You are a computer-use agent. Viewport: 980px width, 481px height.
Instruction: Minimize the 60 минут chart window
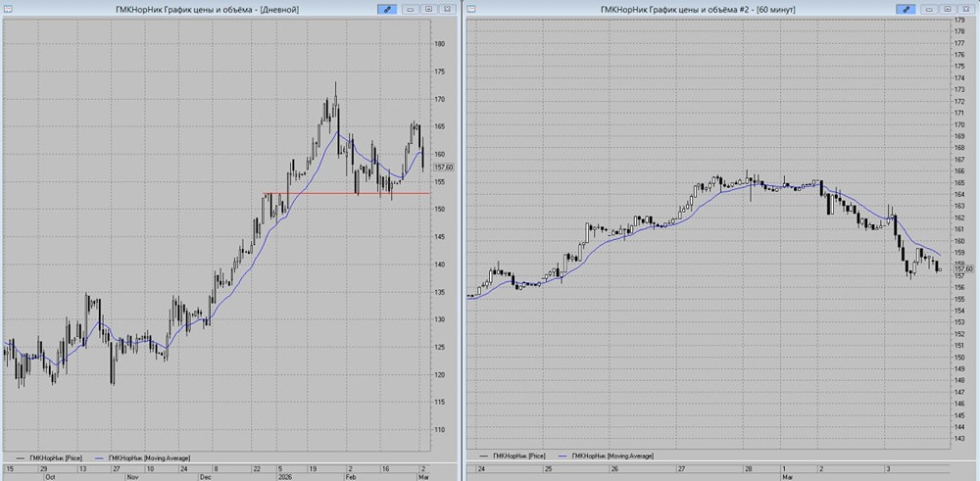pyautogui.click(x=929, y=9)
